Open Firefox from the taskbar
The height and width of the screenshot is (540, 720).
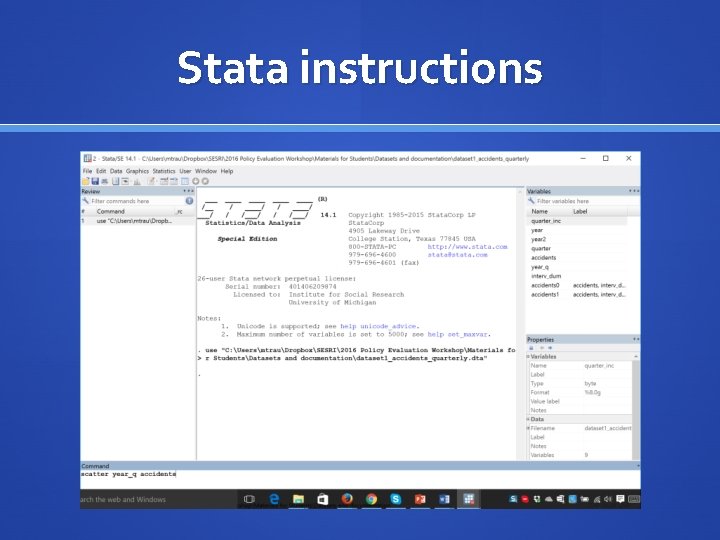[x=347, y=499]
